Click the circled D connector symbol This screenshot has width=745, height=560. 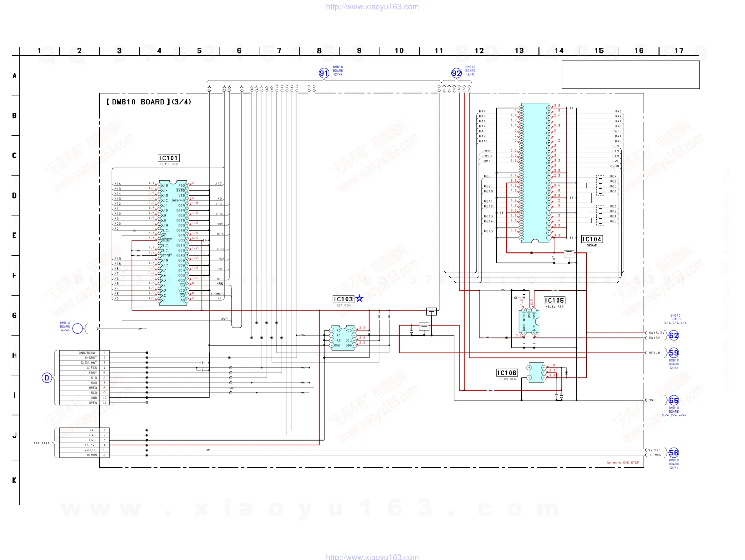point(47,378)
